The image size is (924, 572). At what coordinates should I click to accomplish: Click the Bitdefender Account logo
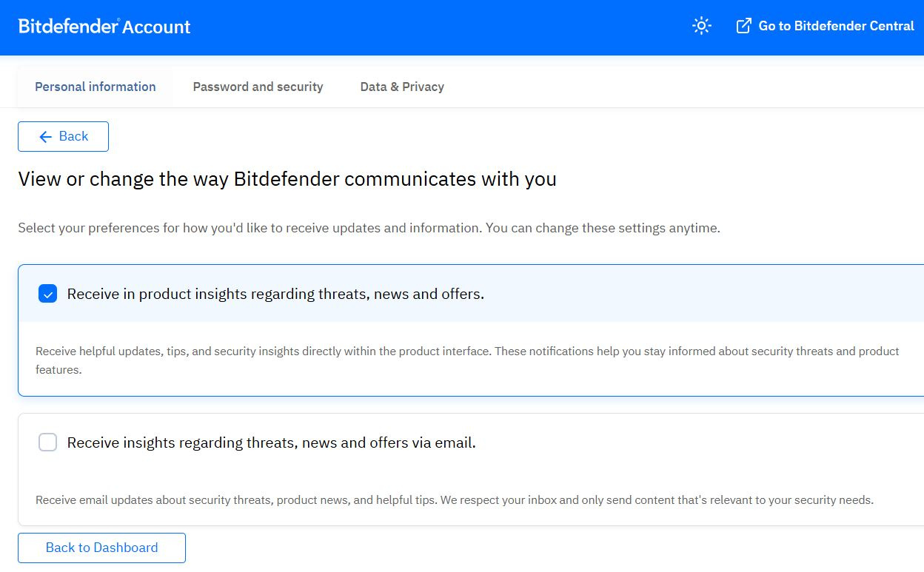[x=104, y=27]
